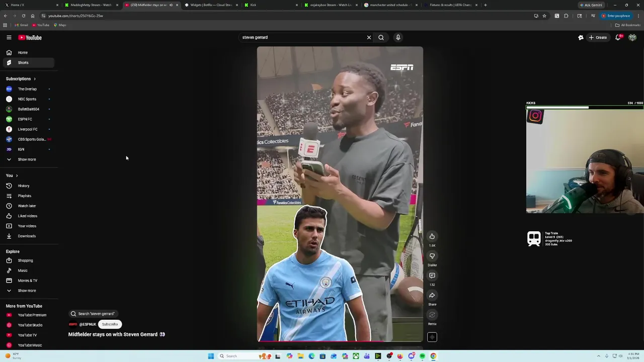Open the YouTube account avatar menu
The height and width of the screenshot is (362, 644).
coord(632,37)
